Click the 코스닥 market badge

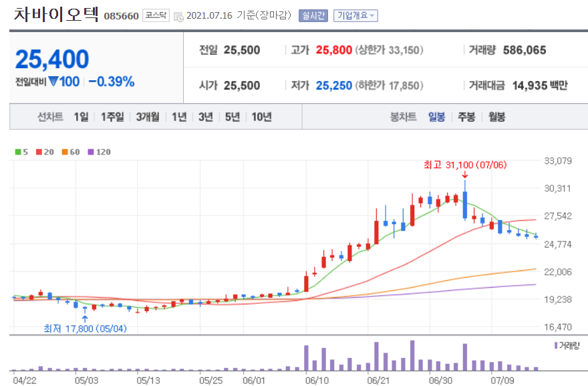[156, 15]
